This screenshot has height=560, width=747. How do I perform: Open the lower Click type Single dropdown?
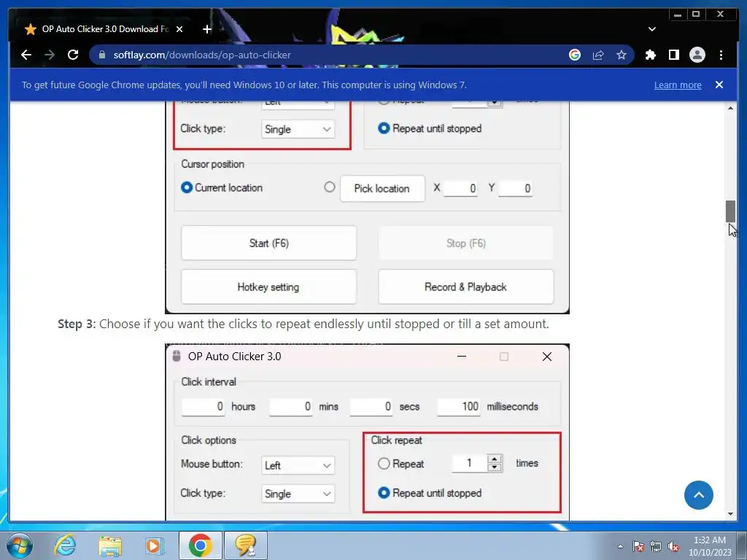coord(298,494)
